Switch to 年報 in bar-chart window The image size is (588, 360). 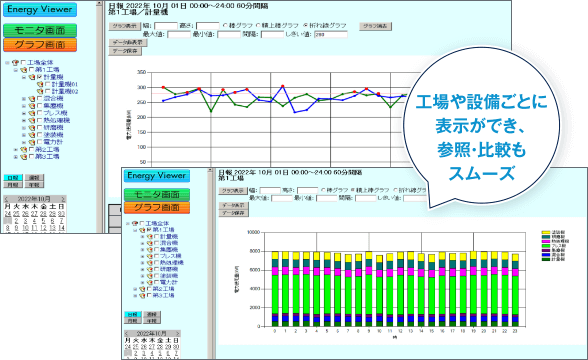[152, 321]
